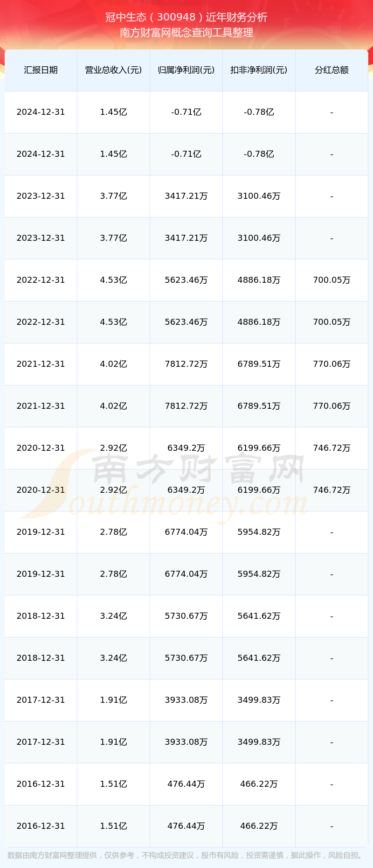Click the first 3.77亿 revenue cell
The height and width of the screenshot is (868, 373).
[x=113, y=196]
